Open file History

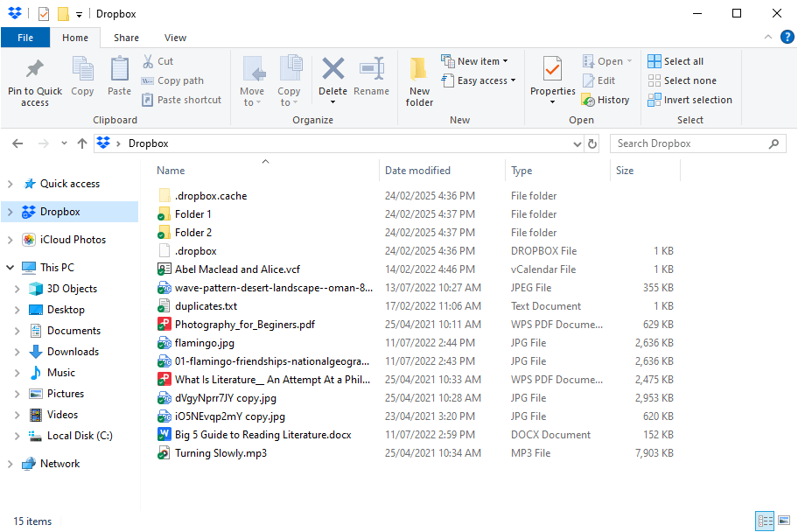tap(605, 100)
